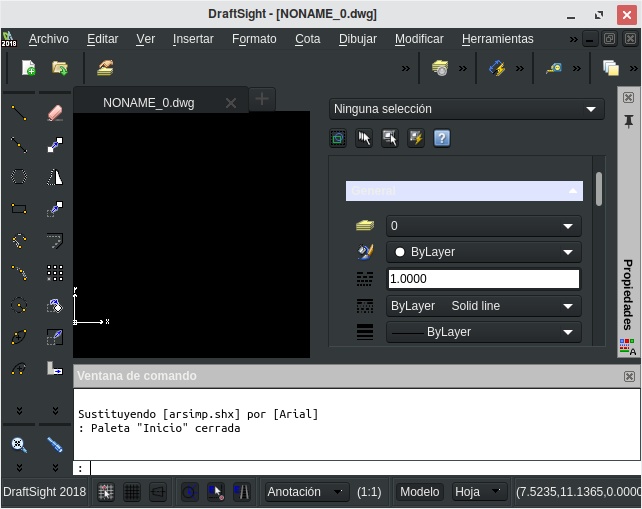The width and height of the screenshot is (642, 509).
Task: Expand more draw tools chevron in left column
Action: click(19, 410)
